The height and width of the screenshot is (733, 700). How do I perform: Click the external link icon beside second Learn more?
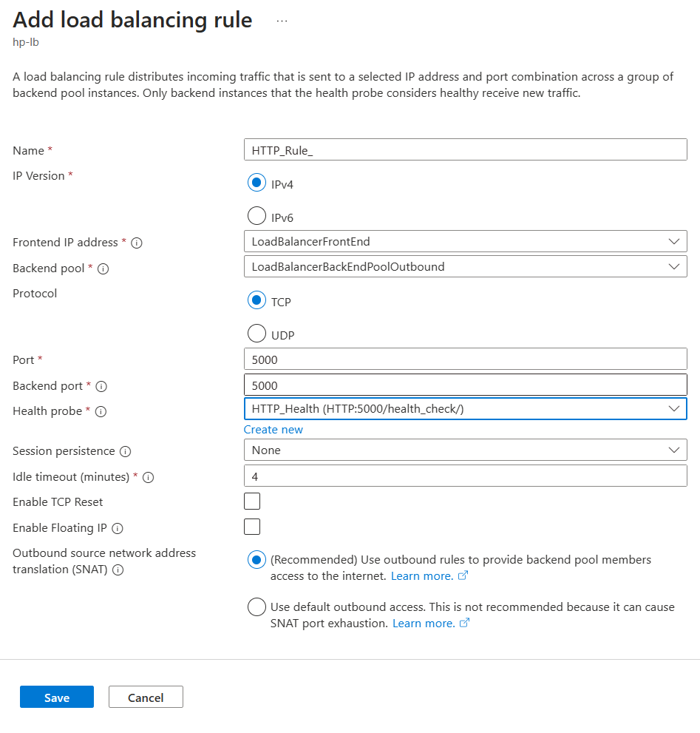point(465,623)
